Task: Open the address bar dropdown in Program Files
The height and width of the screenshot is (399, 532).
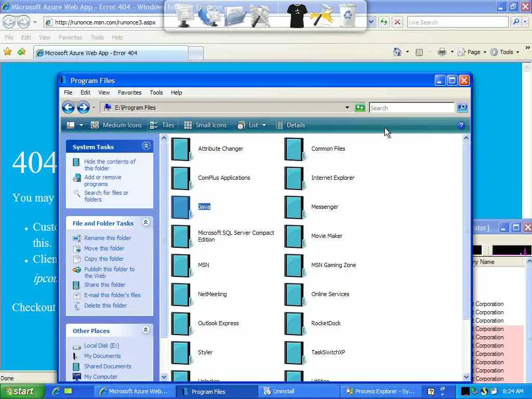Action: tap(347, 108)
